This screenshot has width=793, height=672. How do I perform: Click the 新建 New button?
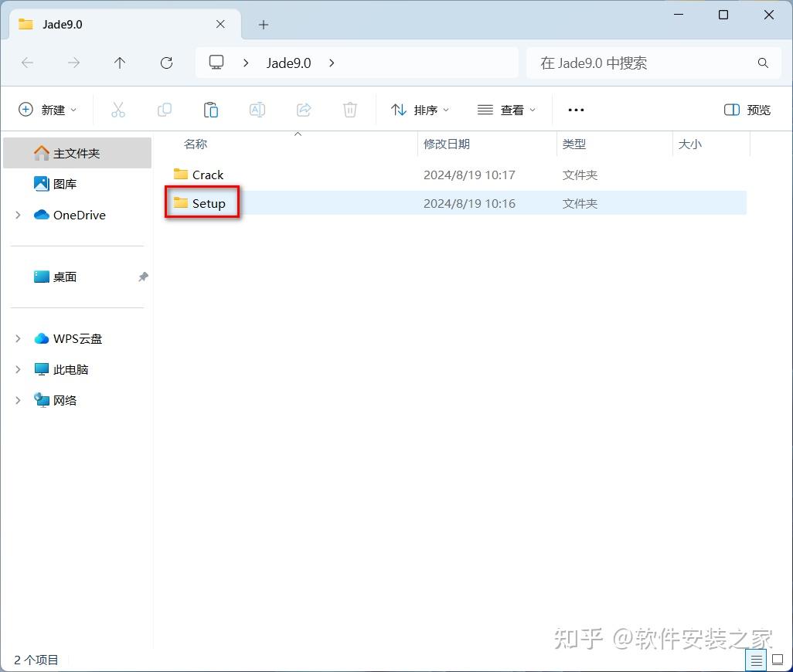pyautogui.click(x=48, y=109)
